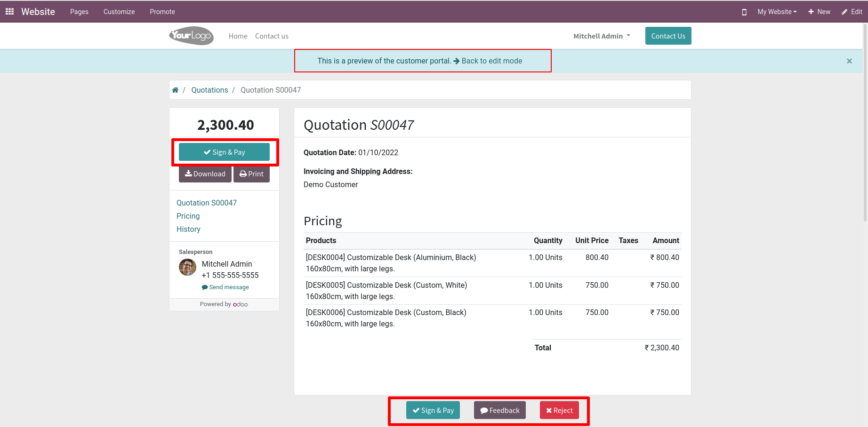Image resolution: width=868 pixels, height=427 pixels.
Task: Click the page vertical scrollbar
Action: click(x=865, y=122)
